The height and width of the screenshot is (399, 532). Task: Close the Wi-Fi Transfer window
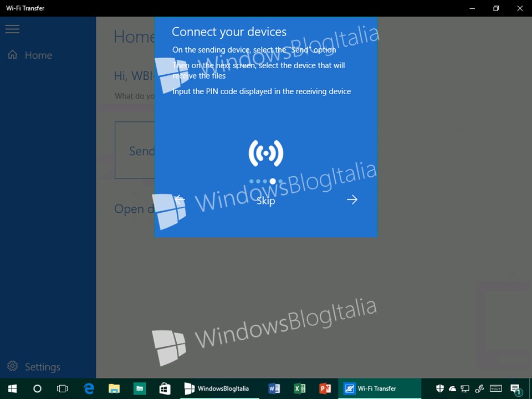pos(520,8)
